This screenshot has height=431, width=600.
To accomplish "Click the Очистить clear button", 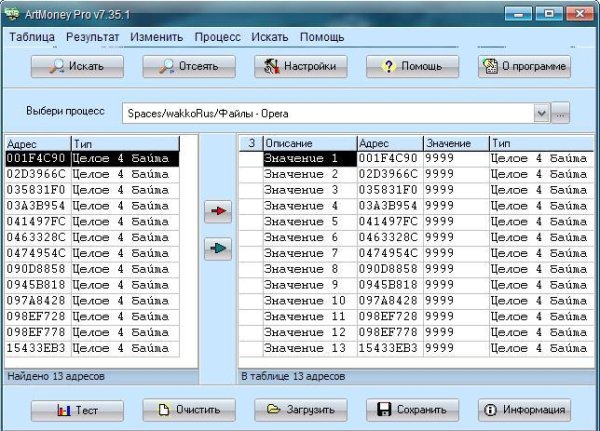I will point(189,410).
